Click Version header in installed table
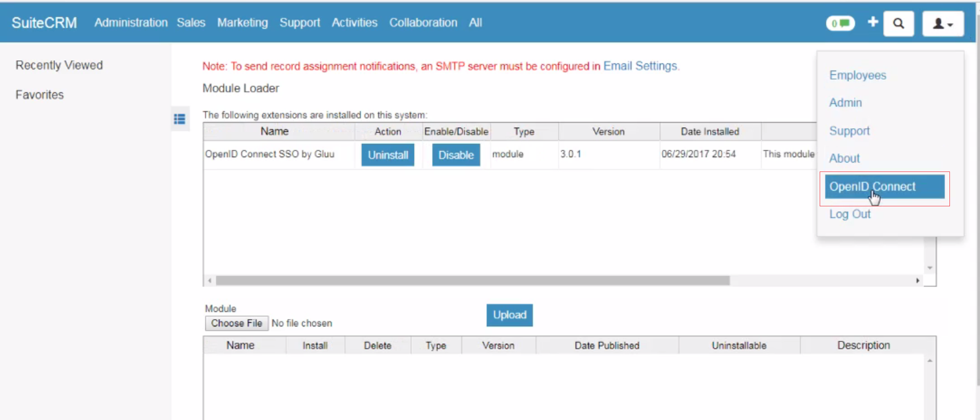Screen dimensions: 980x420 tap(608, 132)
